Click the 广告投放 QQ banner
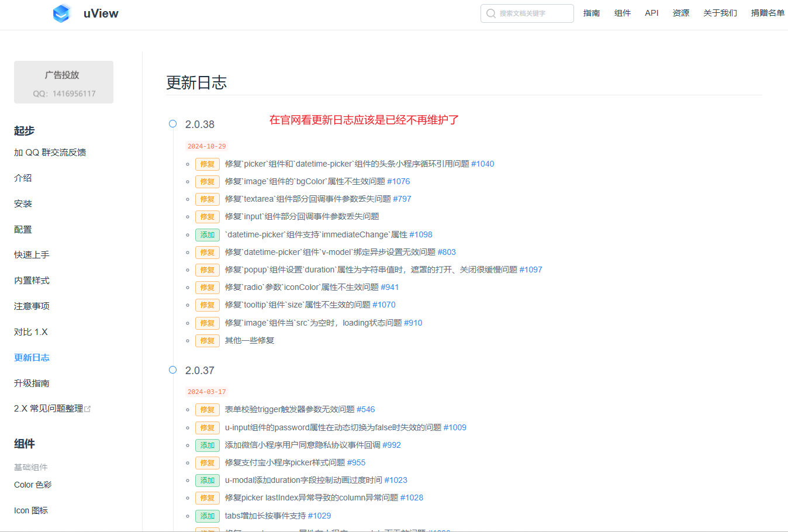The width and height of the screenshot is (788, 532). pos(63,82)
